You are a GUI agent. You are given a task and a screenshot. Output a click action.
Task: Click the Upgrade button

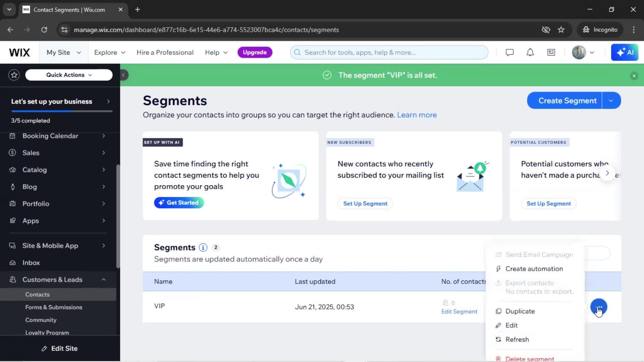pyautogui.click(x=255, y=52)
